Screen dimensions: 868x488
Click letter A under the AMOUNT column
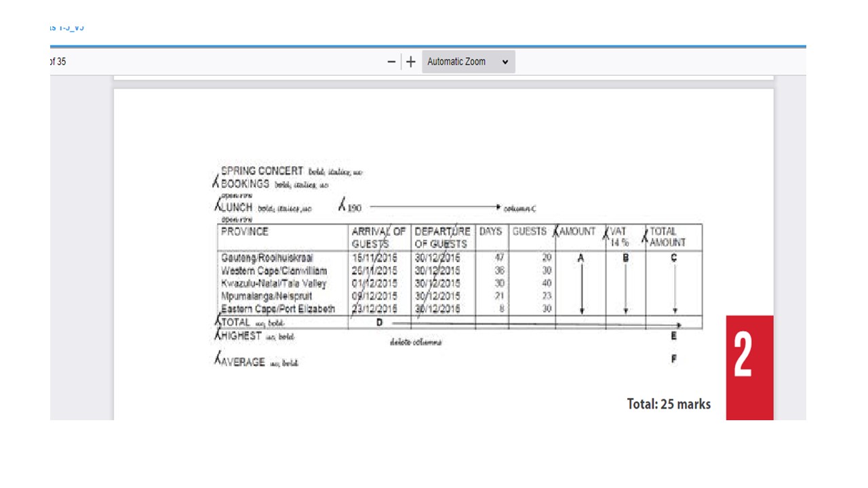point(580,258)
